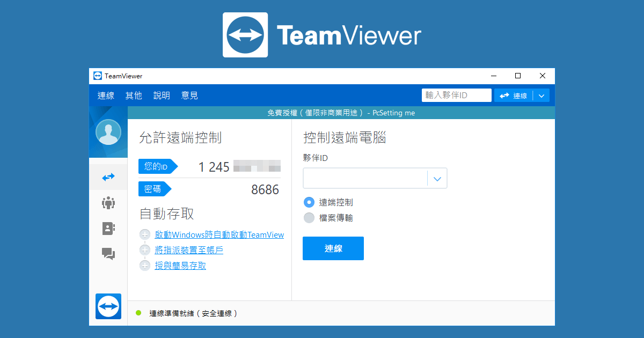Screen dimensions: 644x338
Task: Open the 其他 menu
Action: pos(134,95)
